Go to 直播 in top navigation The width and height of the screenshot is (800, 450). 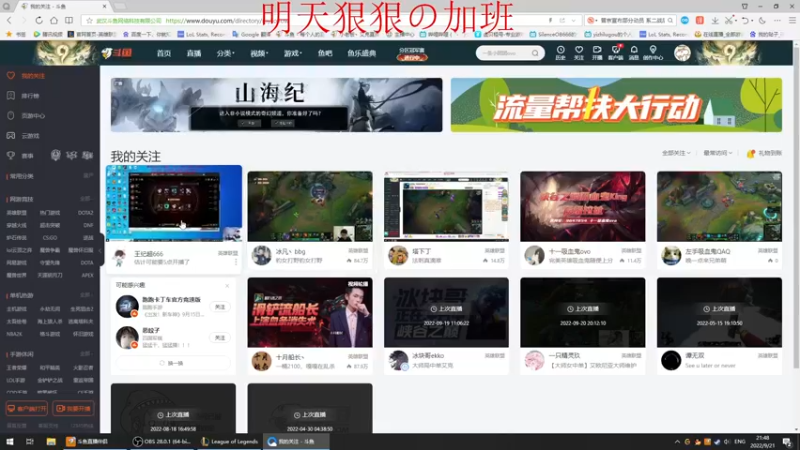[194, 53]
